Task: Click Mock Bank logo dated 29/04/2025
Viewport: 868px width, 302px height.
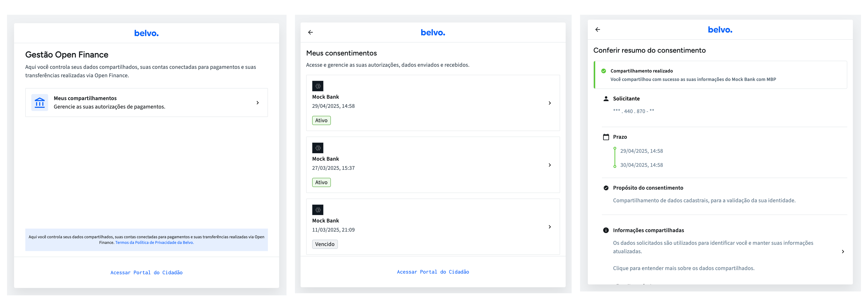Action: click(x=317, y=86)
